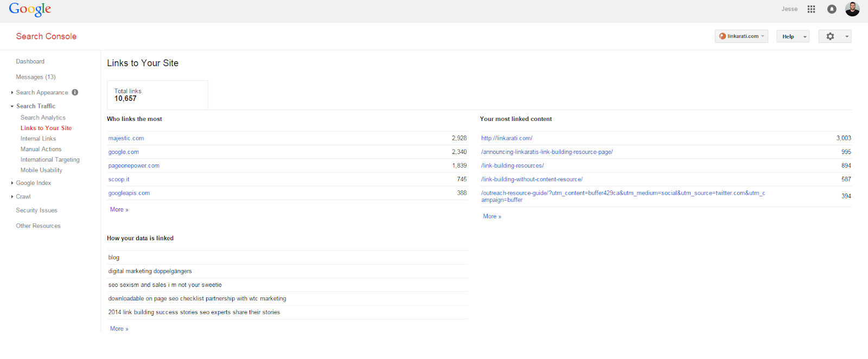Open the settings gear icon
This screenshot has height=359, width=868.
tap(830, 36)
